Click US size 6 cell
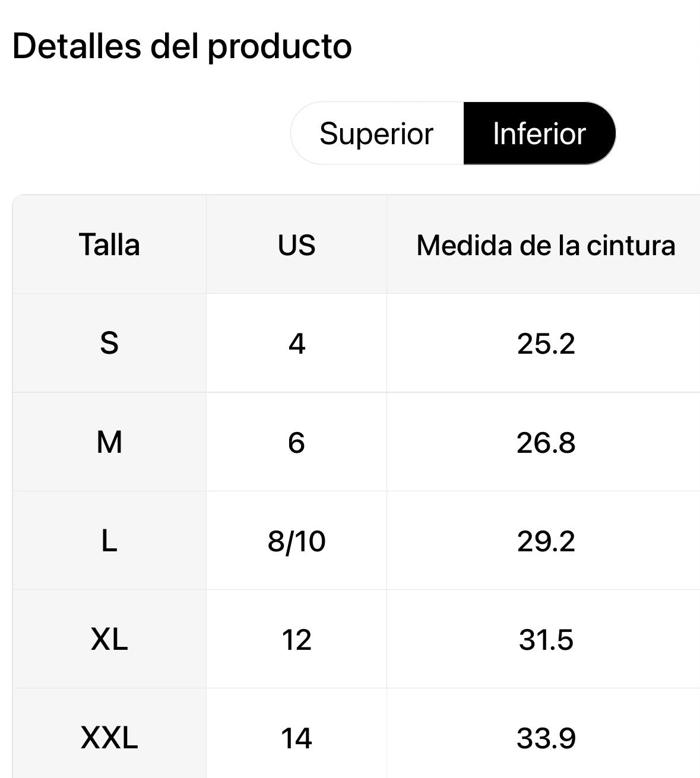Viewport: 700px width, 778px height. pos(296,442)
